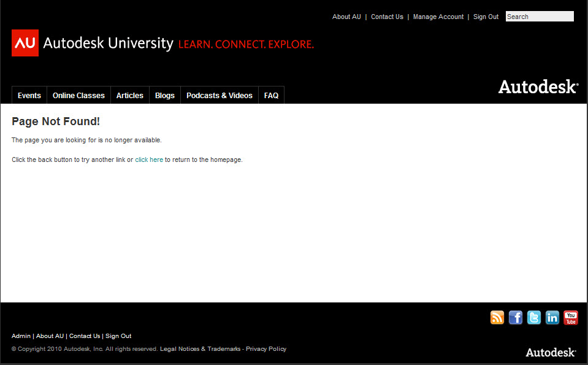The width and height of the screenshot is (588, 365).
Task: Open the Blogs tab
Action: click(x=164, y=95)
